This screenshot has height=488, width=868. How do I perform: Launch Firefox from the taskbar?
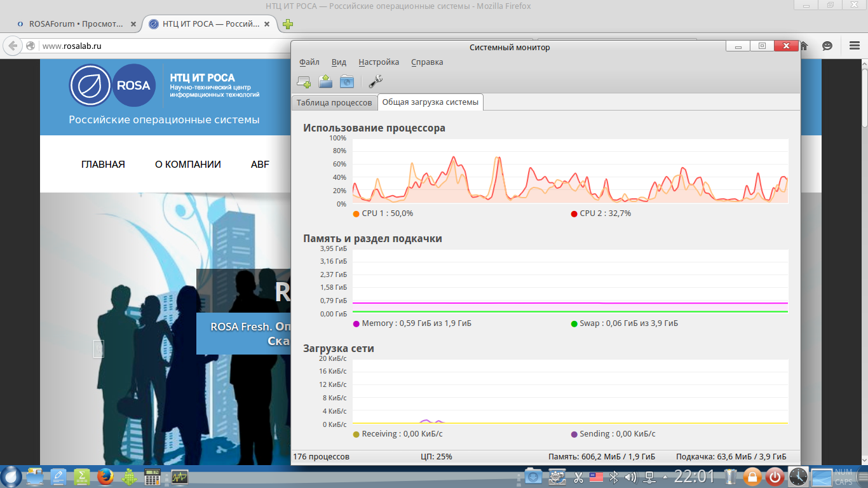pyautogui.click(x=105, y=477)
